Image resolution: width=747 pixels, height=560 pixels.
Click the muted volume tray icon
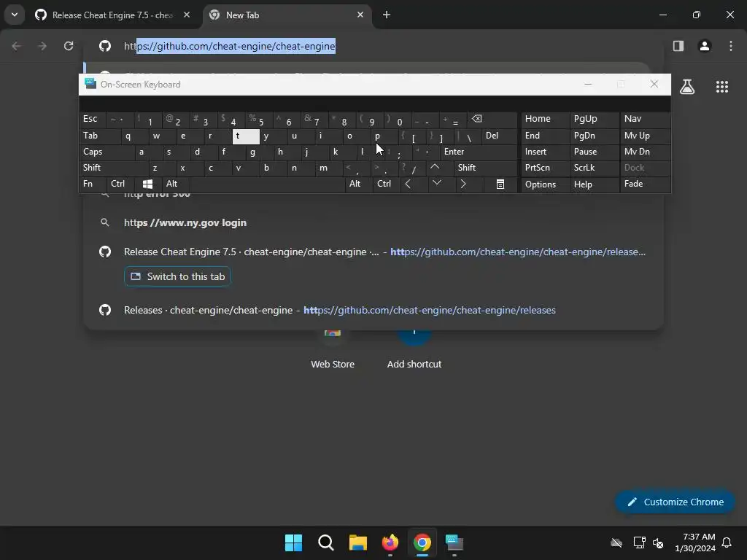(658, 542)
